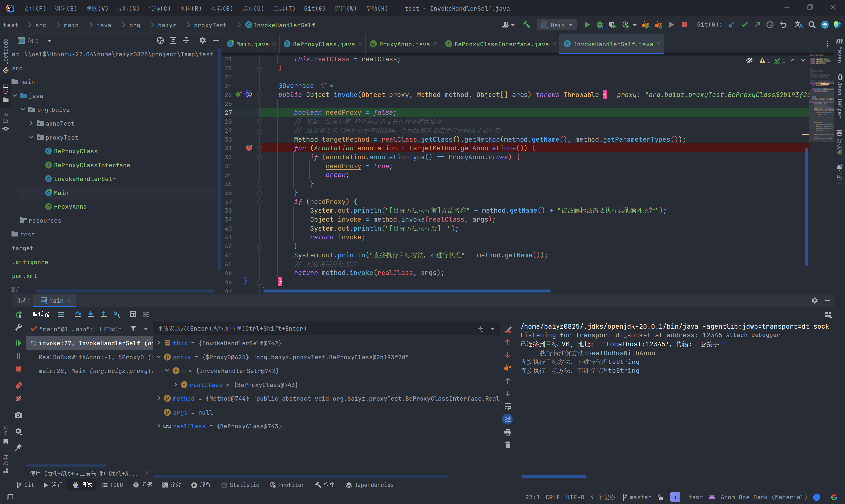The width and height of the screenshot is (845, 504).
Task: Switch to ProxyAnno.java tab
Action: coord(404,44)
